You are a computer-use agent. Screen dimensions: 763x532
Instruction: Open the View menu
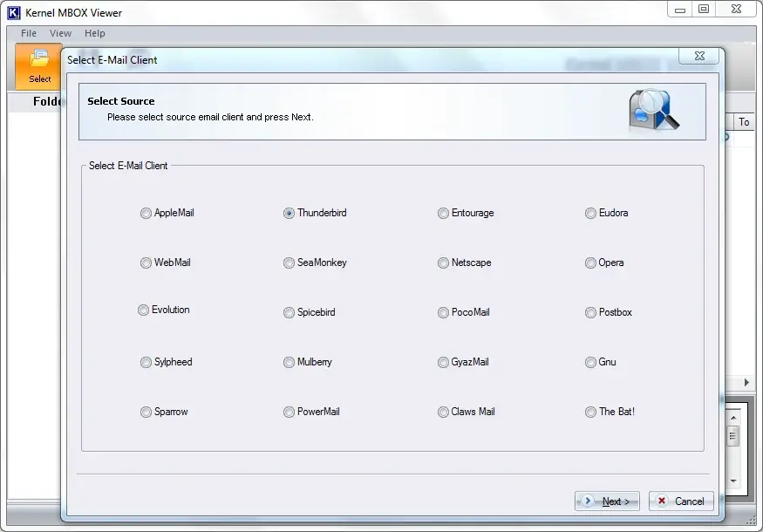(x=60, y=33)
